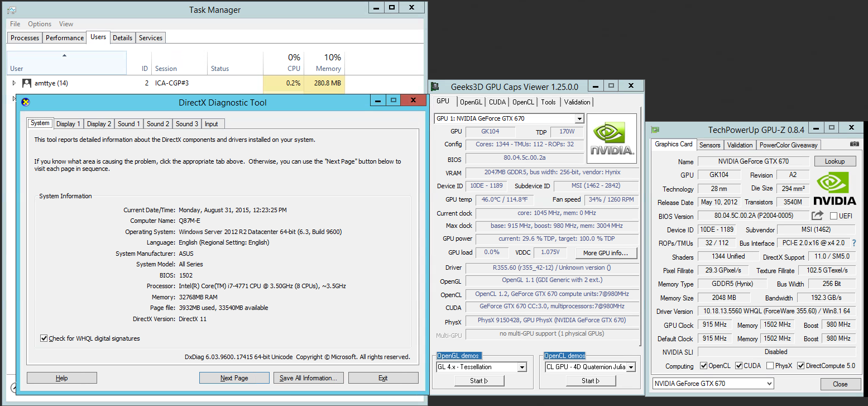This screenshot has width=868, height=406.
Task: Open the GPU 1: NVIDIA GeForce GTX 670 dropdown
Action: (x=579, y=118)
